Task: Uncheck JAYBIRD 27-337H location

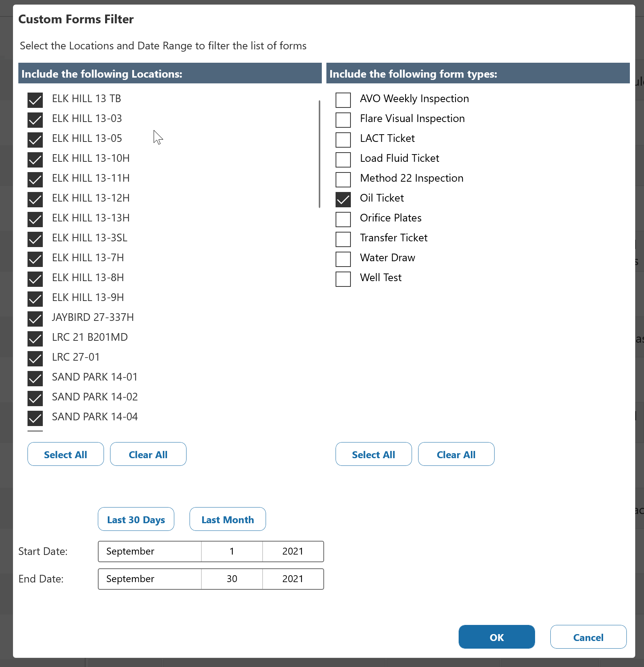Action: [x=35, y=319]
